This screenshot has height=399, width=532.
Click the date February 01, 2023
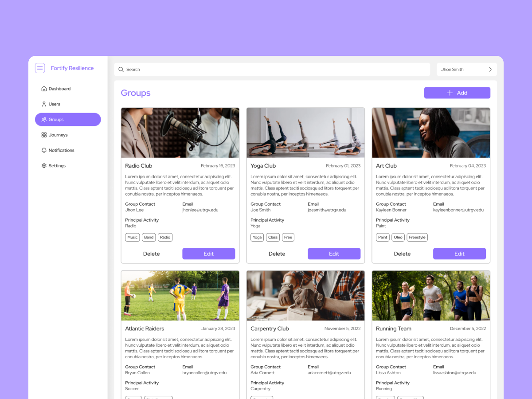(343, 166)
